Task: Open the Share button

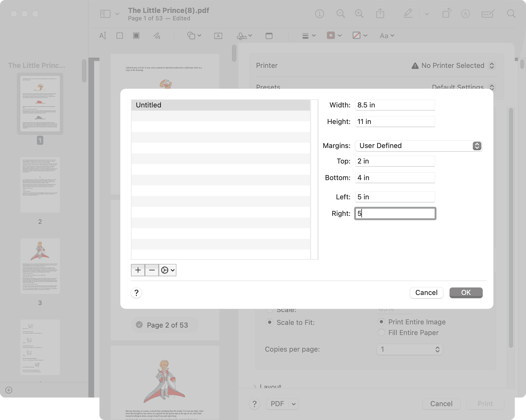Action: coord(380,13)
